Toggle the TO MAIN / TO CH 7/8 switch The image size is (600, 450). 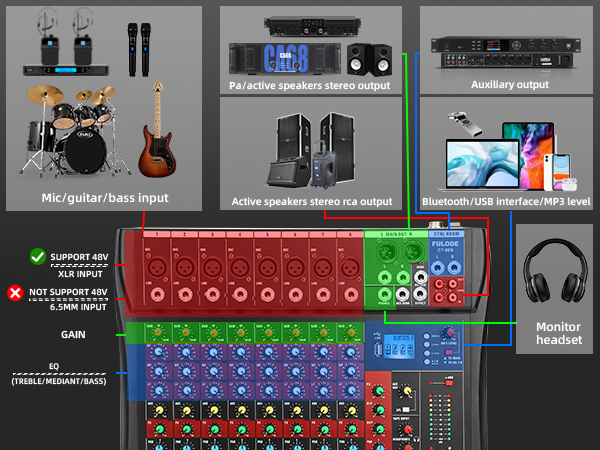tap(448, 352)
